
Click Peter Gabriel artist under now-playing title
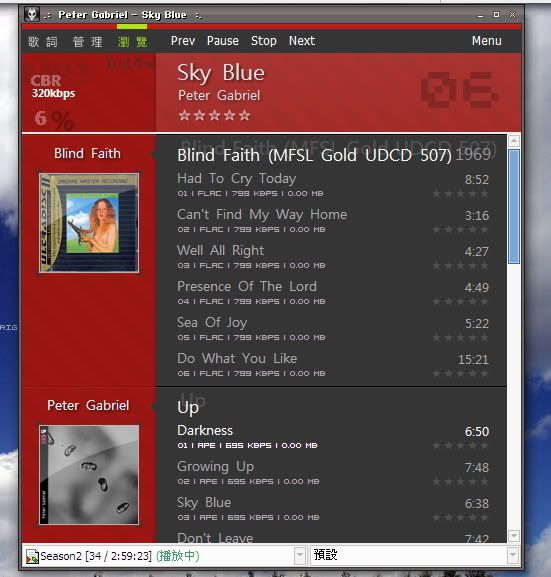click(219, 96)
